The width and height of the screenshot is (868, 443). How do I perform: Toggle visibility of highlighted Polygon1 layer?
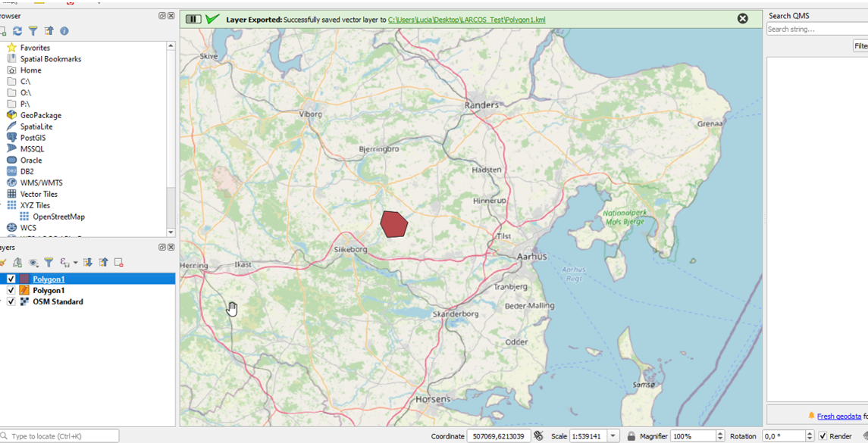11,279
